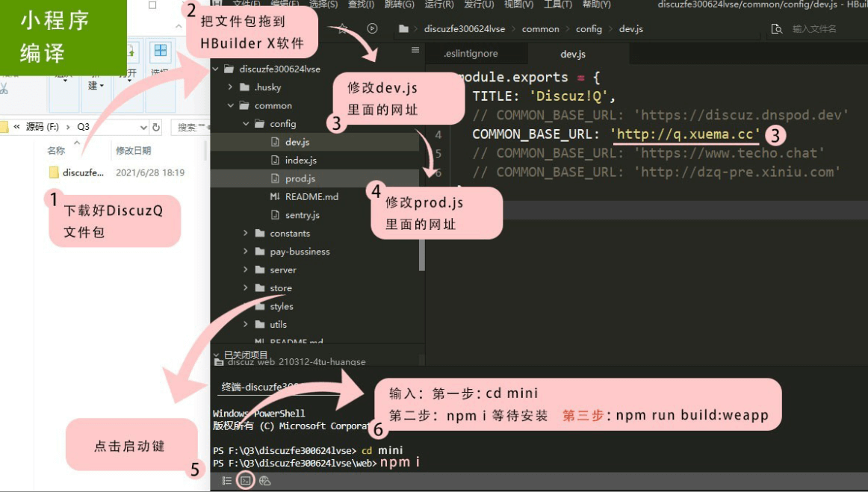Click the folder icon at the start of the breadcrumb
Image resolution: width=868 pixels, height=492 pixels.
click(x=403, y=28)
